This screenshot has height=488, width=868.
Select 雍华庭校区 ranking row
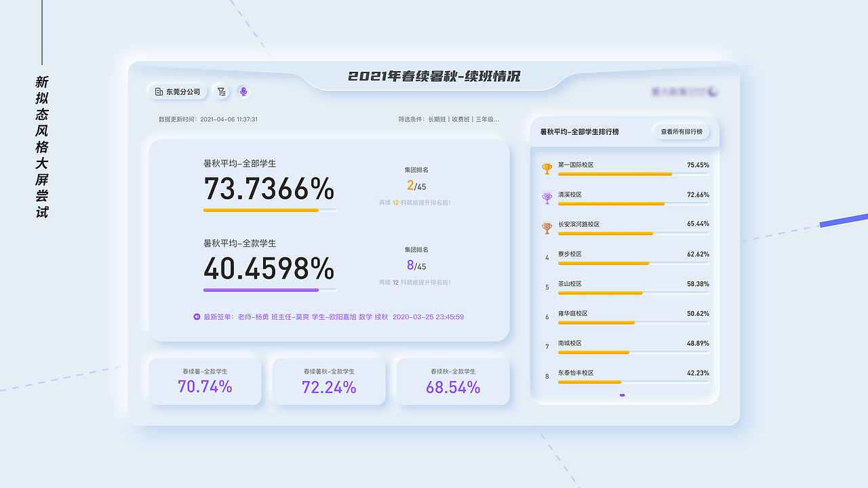[625, 318]
